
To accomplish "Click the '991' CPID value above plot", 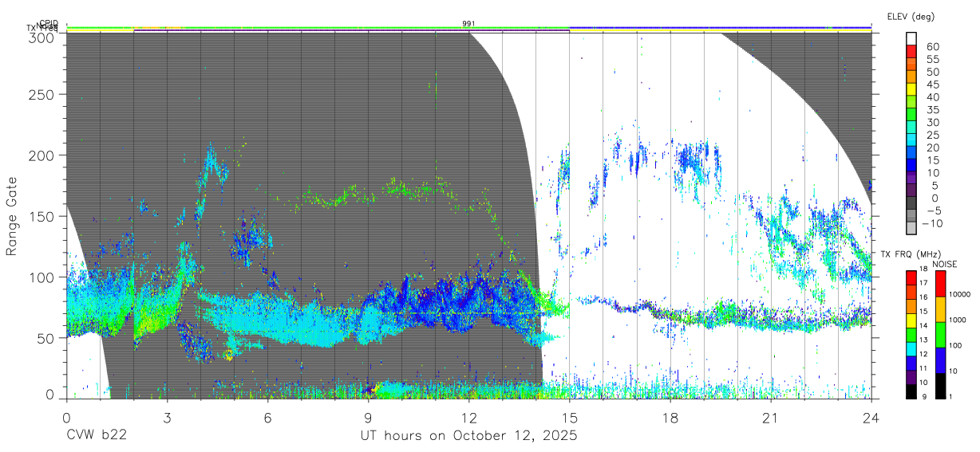I will [468, 24].
